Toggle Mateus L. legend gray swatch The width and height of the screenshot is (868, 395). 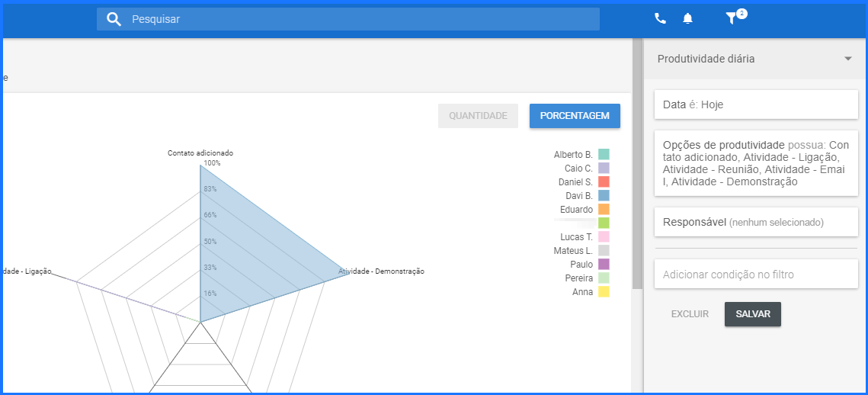[x=604, y=250]
